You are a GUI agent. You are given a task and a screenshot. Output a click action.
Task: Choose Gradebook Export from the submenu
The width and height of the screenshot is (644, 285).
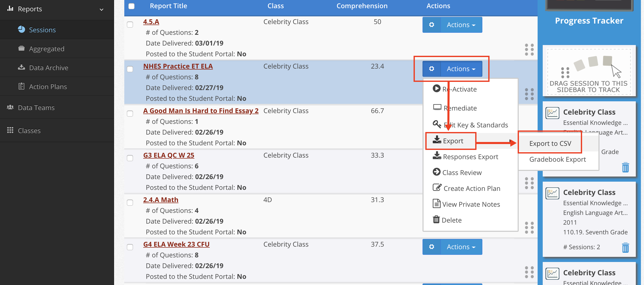click(557, 159)
